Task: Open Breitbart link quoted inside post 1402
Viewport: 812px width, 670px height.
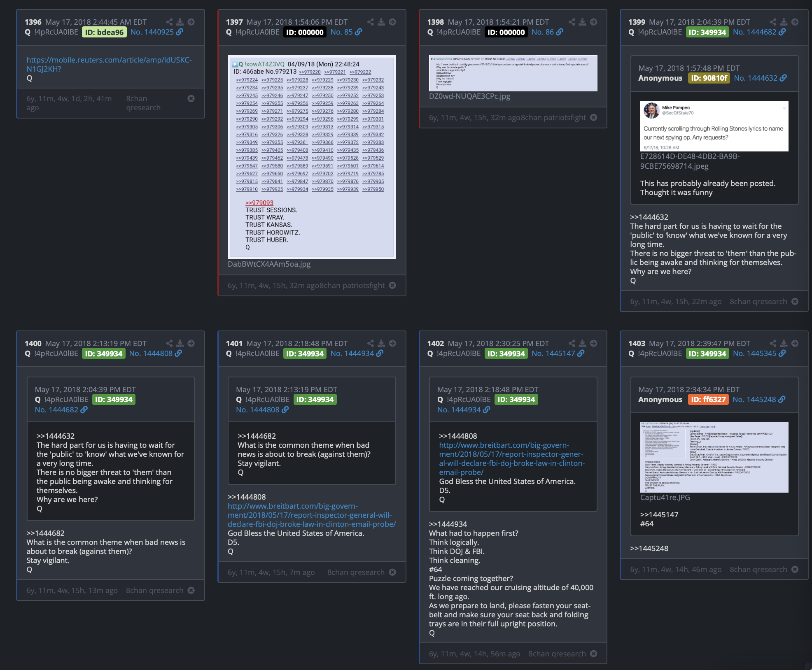Action: (x=512, y=459)
